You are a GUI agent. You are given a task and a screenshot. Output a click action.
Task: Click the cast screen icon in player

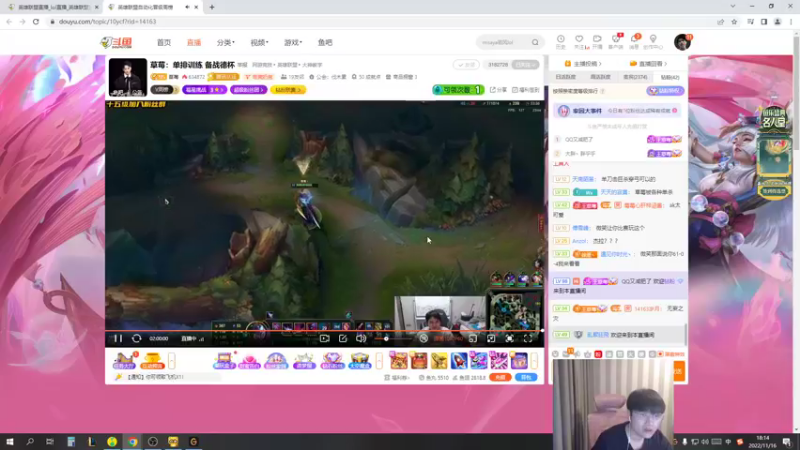[x=473, y=338]
